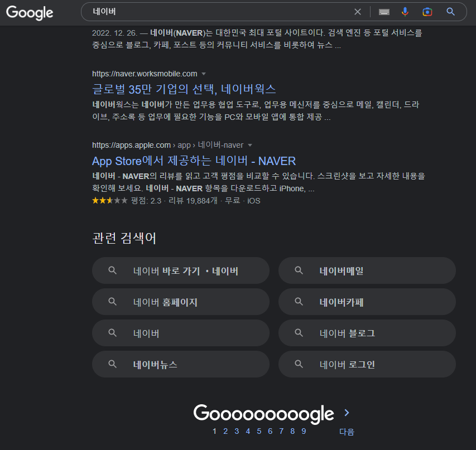This screenshot has width=476, height=450.
Task: Click the star rating of the App Store result
Action: (x=109, y=201)
